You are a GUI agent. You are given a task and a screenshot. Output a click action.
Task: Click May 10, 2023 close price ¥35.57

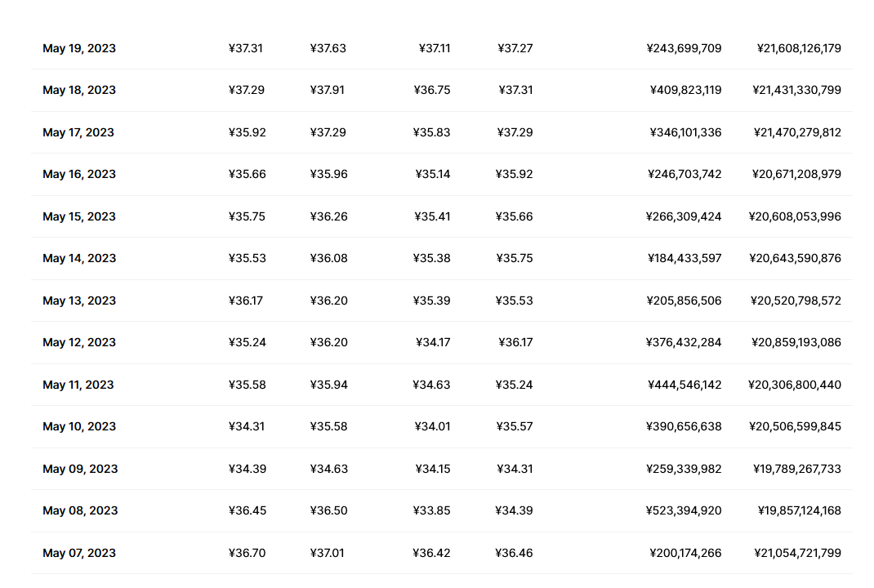pyautogui.click(x=514, y=427)
